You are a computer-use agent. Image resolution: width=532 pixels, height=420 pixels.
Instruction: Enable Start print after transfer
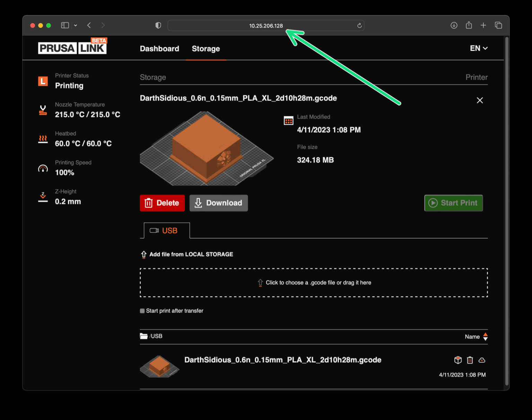click(x=142, y=311)
